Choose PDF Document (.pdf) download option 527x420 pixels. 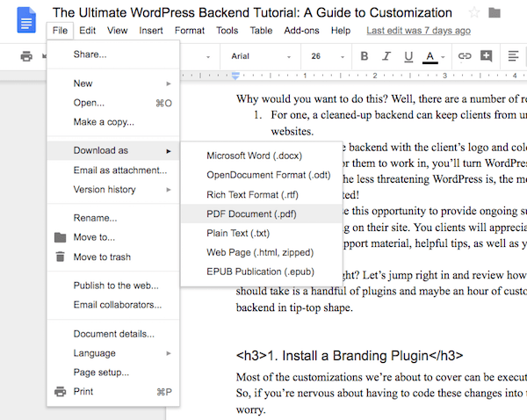point(262,214)
